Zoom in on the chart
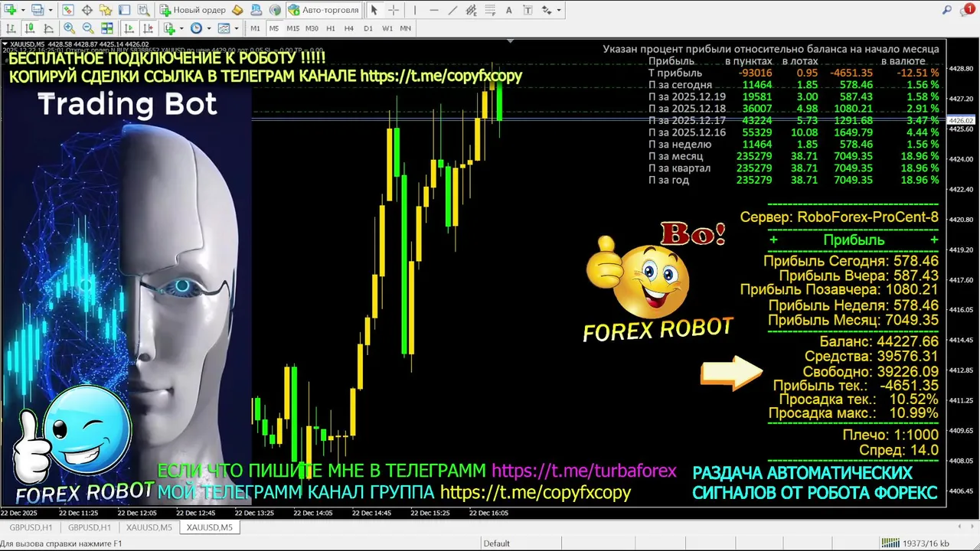 click(x=69, y=28)
